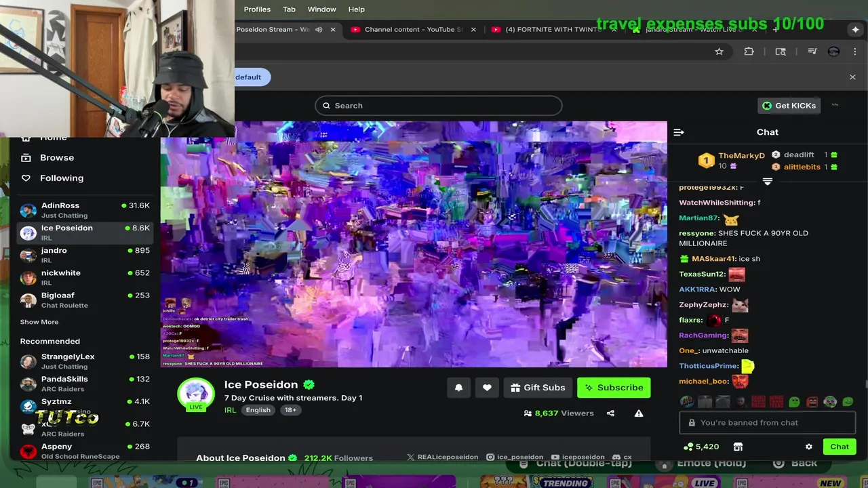Click the 5,420 channel points icon
This screenshot has width=868, height=488.
pyautogui.click(x=688, y=447)
